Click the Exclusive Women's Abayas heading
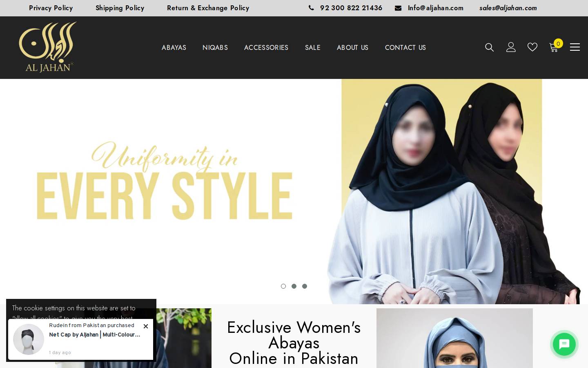Screen dimensions: 588x368 pyautogui.click(x=294, y=343)
